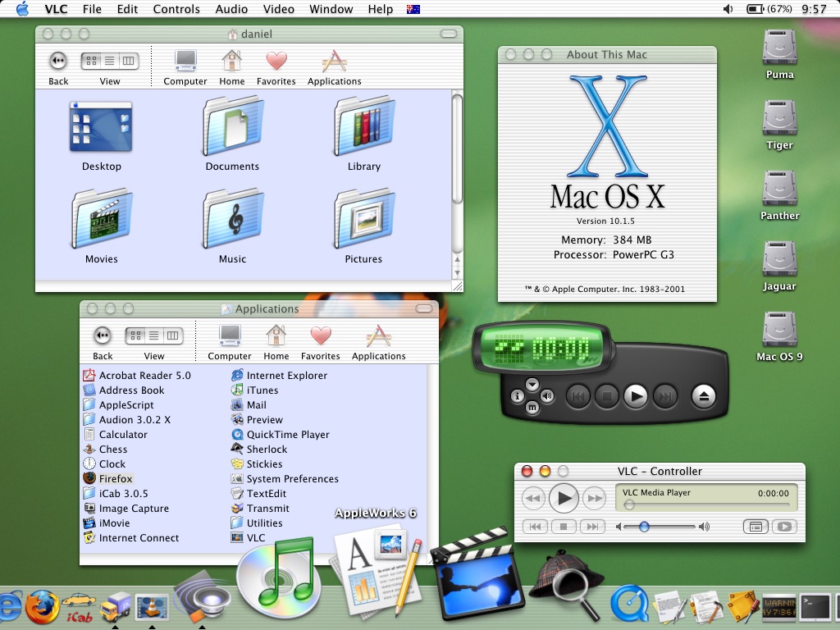This screenshot has width=840, height=630.
Task: Go Back in daniel window
Action: 58,61
